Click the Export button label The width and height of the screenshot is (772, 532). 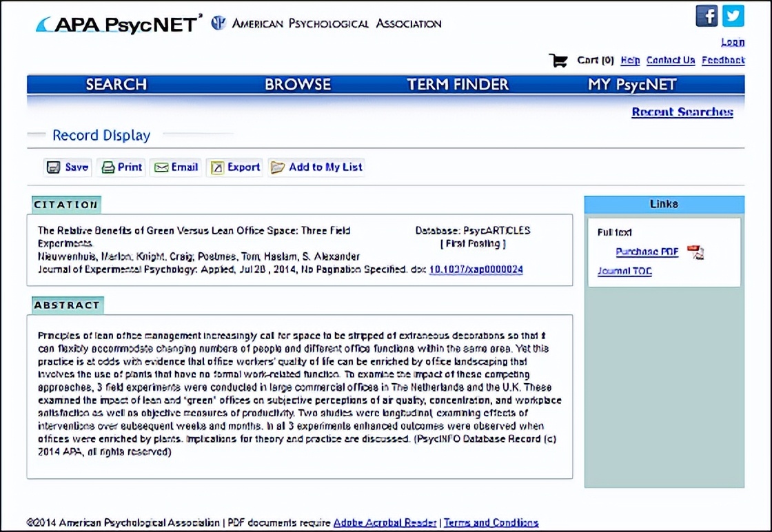(x=244, y=167)
